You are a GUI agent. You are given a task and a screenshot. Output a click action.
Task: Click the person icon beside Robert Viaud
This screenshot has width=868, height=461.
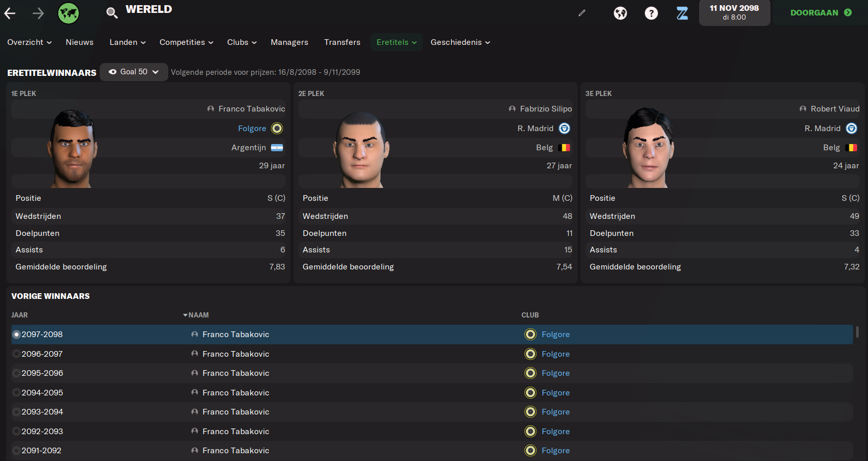(803, 109)
